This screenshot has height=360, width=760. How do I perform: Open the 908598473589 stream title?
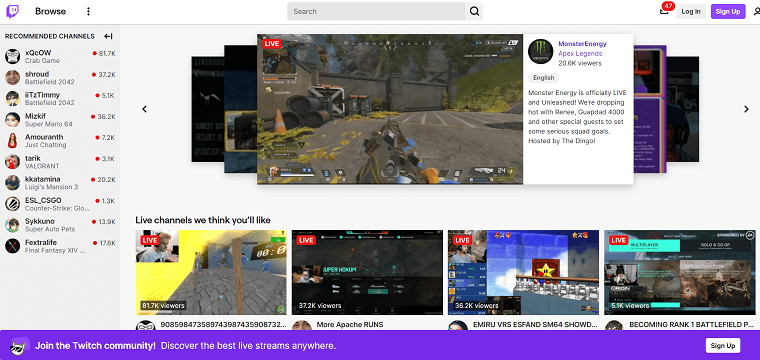coord(223,324)
